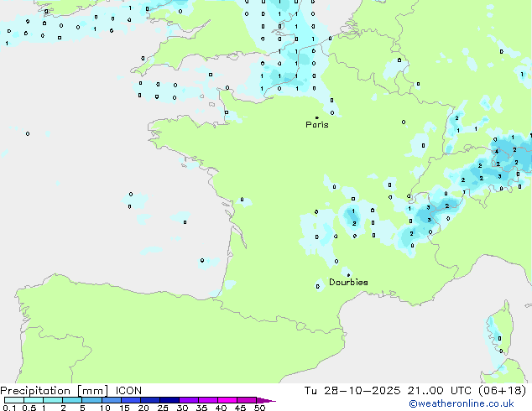This screenshot has height=411, width=532.
Task: Click the Tu 28-10-2025 date text
Action: click(352, 391)
